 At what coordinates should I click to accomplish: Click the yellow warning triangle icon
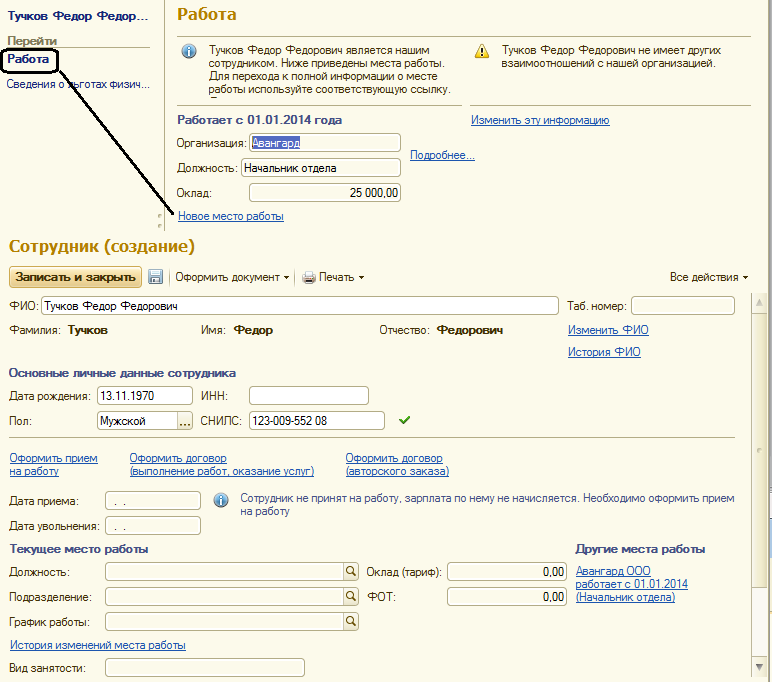[x=482, y=51]
